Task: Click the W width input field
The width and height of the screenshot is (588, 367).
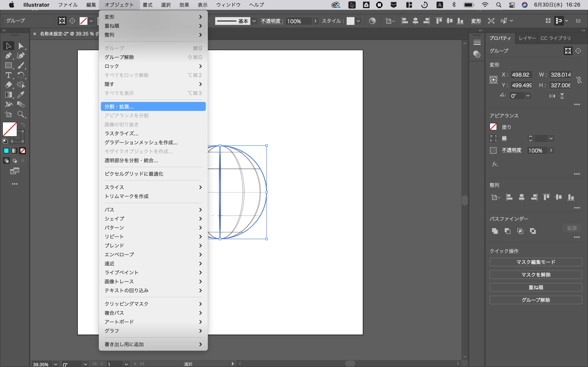Action: click(560, 74)
